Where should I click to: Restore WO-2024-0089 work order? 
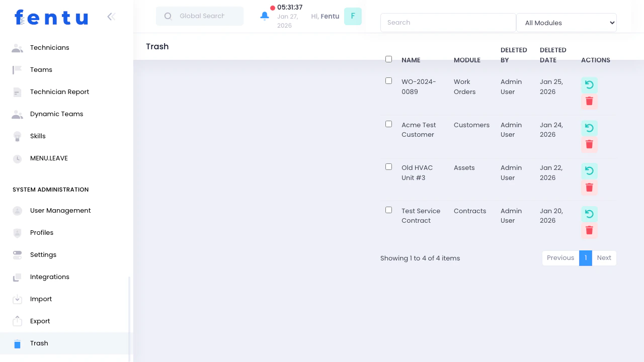click(589, 85)
